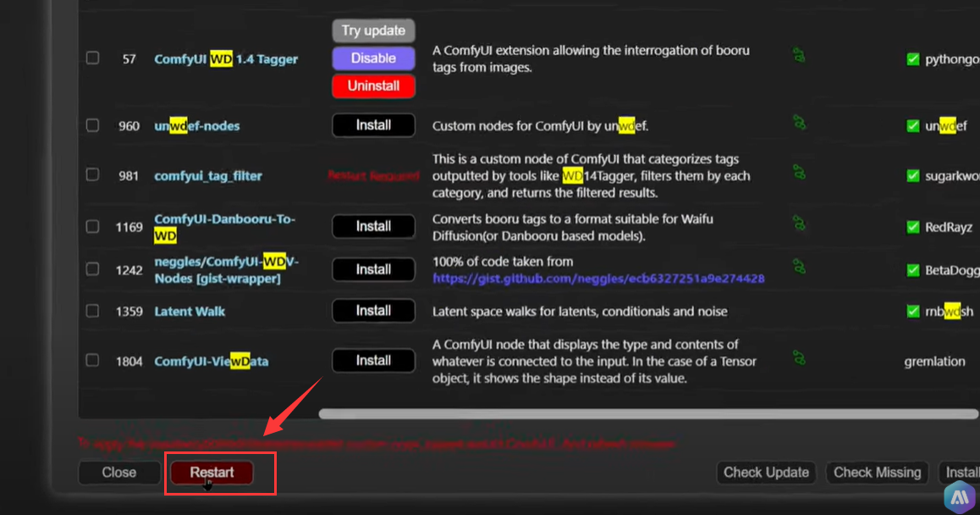Install neggles ComfyUI-WDV-Nodes gist-wrapper

click(373, 269)
